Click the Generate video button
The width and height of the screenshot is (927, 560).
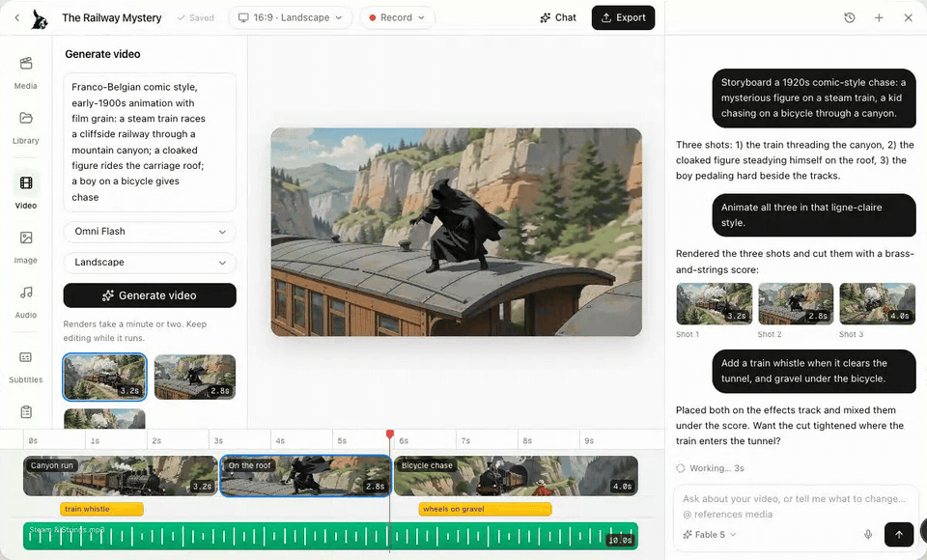pyautogui.click(x=150, y=295)
